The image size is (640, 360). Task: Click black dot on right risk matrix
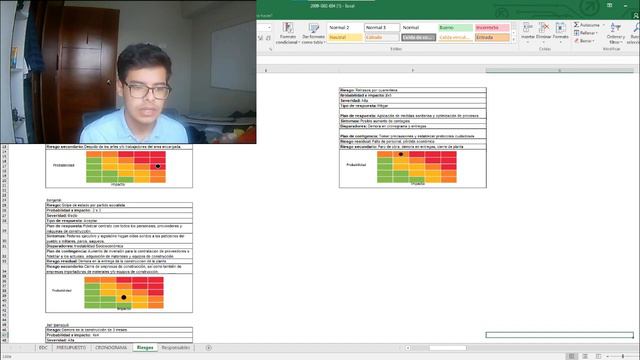coord(401,154)
